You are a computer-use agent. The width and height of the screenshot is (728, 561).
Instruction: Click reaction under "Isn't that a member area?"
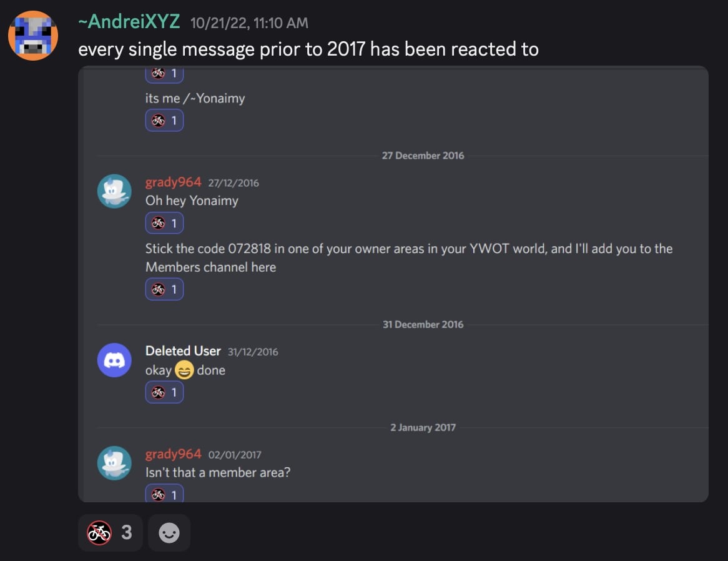coord(164,494)
